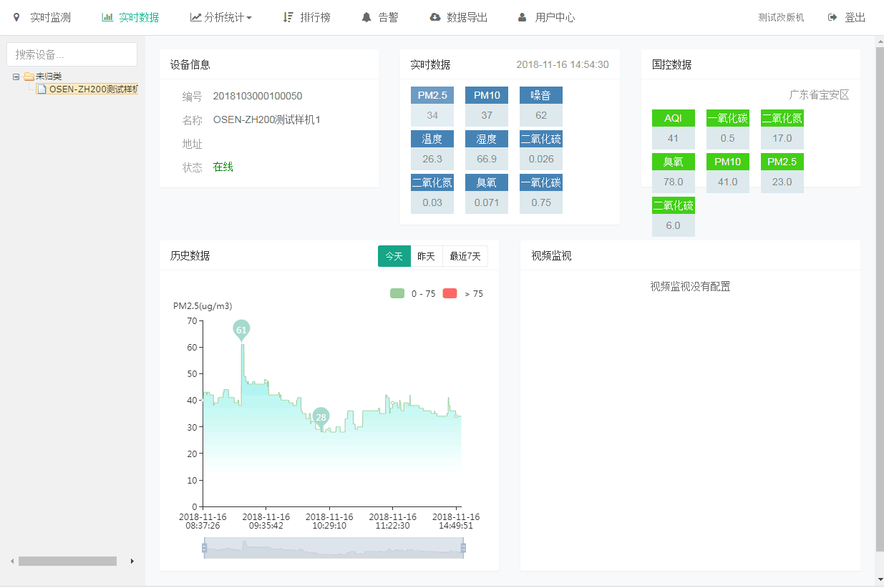
Task: Select device OSEN-ZH200 in the tree
Action: tap(92, 89)
